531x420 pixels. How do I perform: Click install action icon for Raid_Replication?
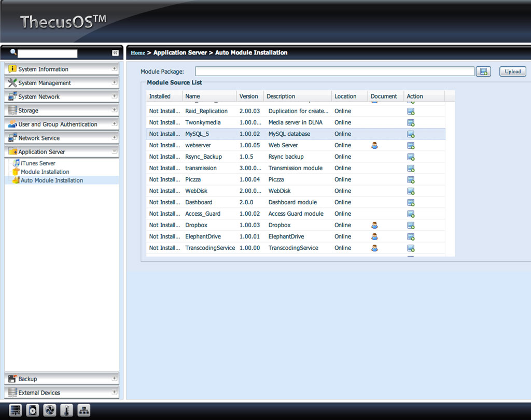click(x=411, y=111)
